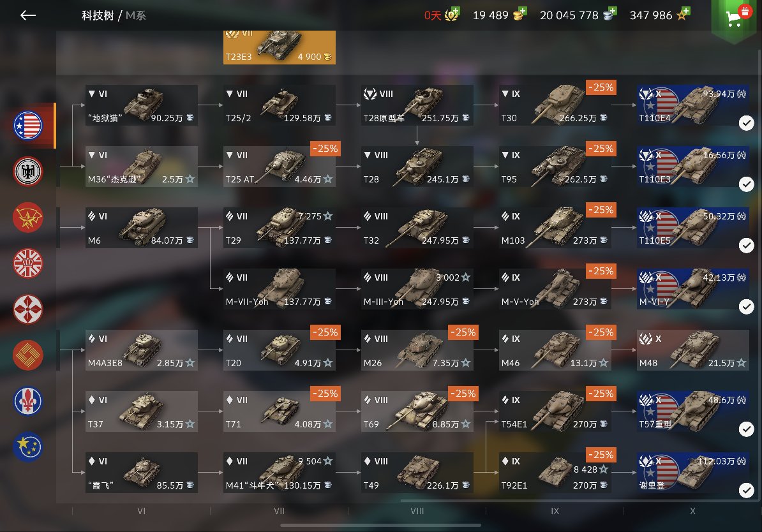Click the T110E4 researched checkmark

(747, 123)
